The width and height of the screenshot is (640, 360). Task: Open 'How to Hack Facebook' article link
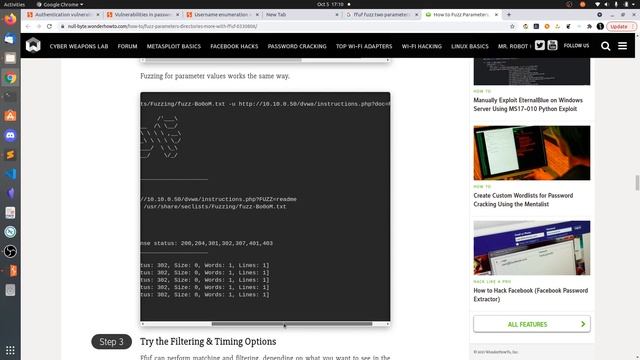(531, 295)
